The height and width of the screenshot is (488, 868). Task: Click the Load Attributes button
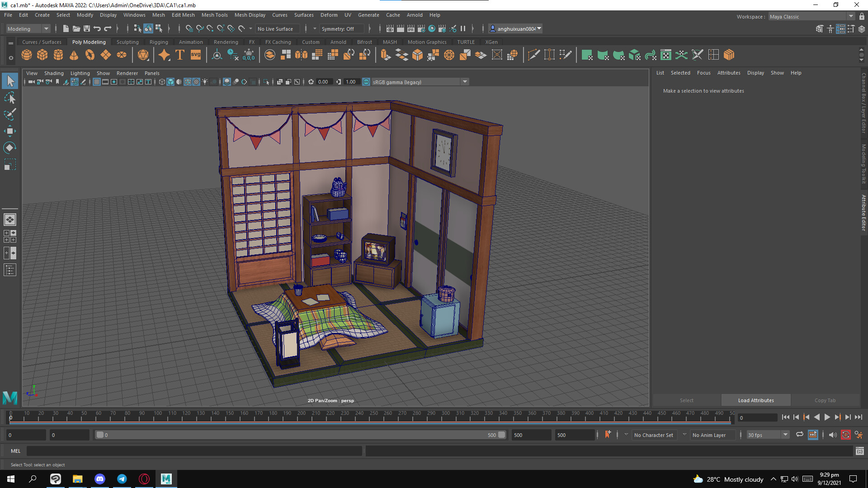click(755, 400)
